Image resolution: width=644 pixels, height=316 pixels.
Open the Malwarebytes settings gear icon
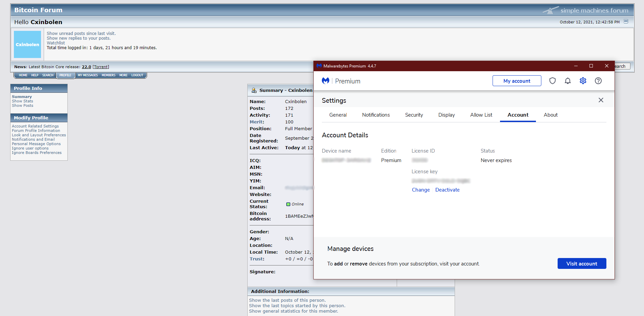pos(583,81)
